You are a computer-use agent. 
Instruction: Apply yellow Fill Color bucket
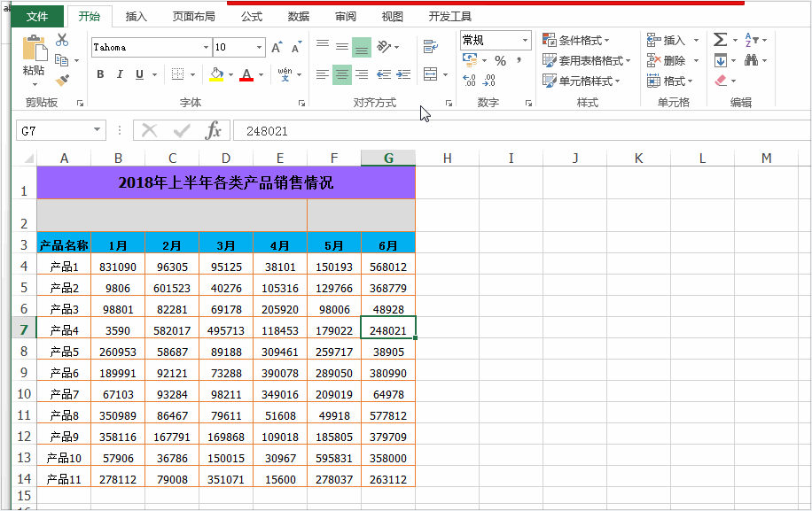[x=216, y=75]
